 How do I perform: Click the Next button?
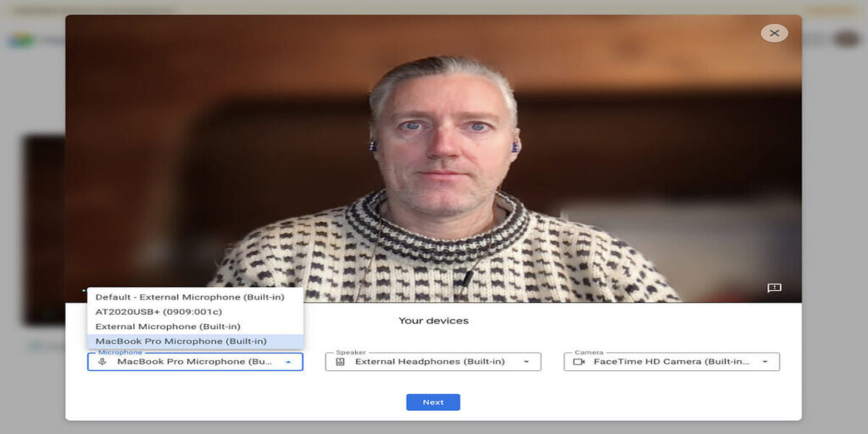(x=433, y=401)
